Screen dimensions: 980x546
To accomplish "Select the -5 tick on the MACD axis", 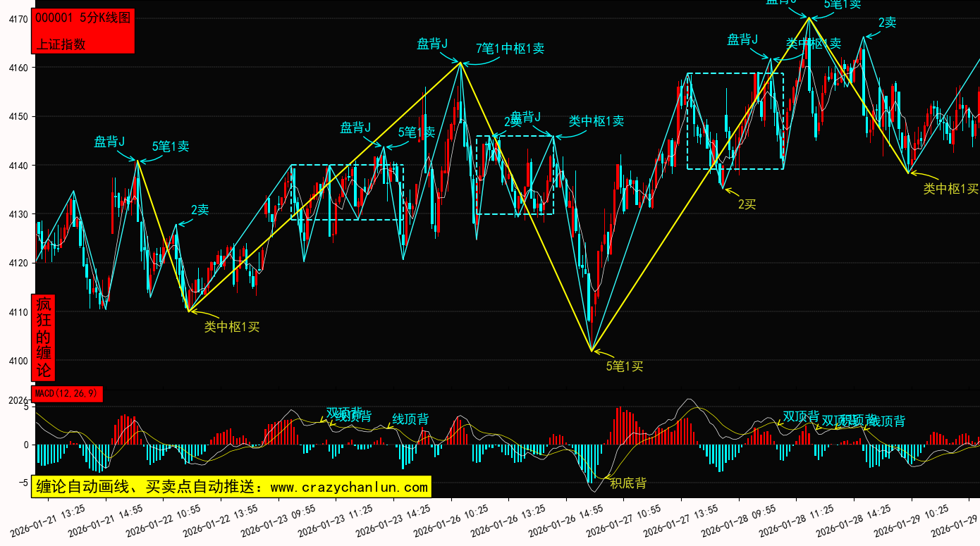I will [x=23, y=483].
